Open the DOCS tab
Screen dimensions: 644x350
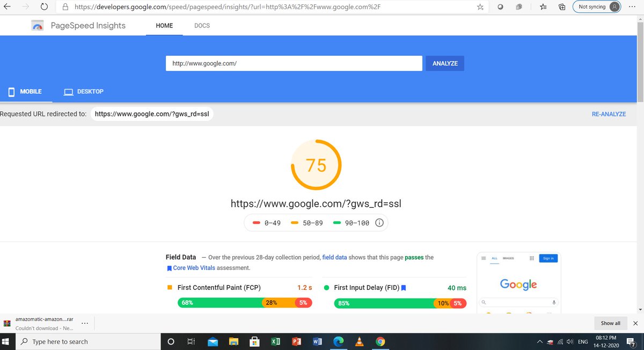(x=202, y=26)
